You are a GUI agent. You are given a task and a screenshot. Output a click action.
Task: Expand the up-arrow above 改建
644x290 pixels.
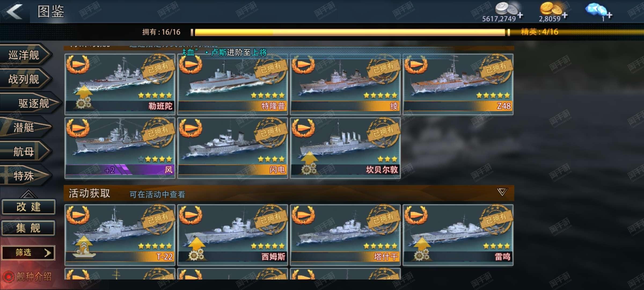(x=28, y=194)
